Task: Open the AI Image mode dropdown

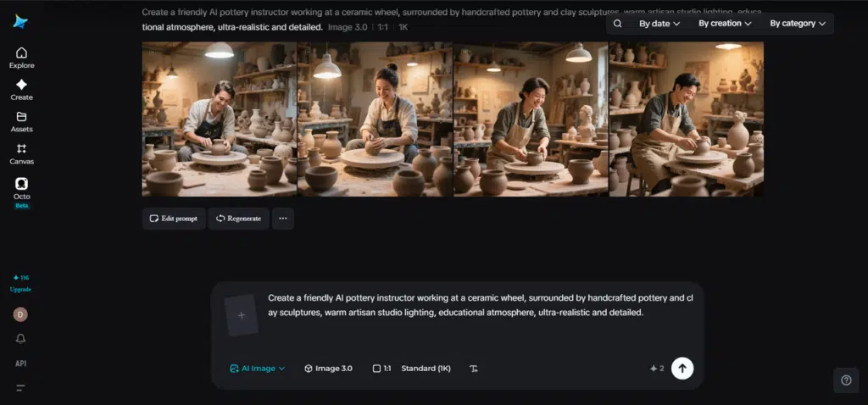Action: pyautogui.click(x=258, y=369)
